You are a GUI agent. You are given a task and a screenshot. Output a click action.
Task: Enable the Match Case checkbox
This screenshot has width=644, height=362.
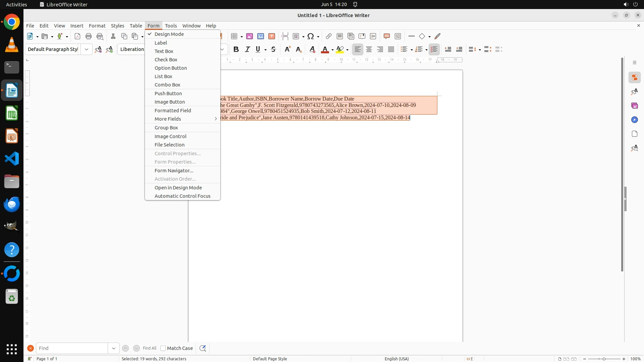163,348
